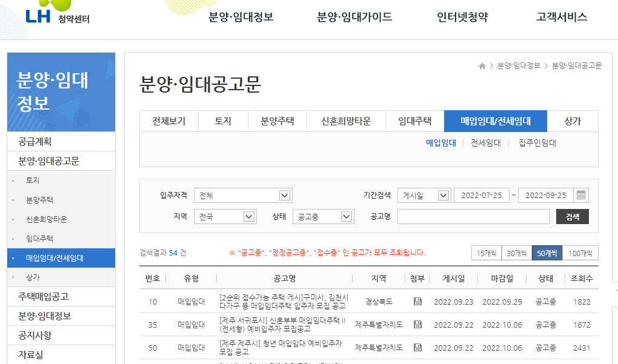Screen dimensions: 618x364
Task: Open the 입주자격 전체 dropdown
Action: [242, 195]
